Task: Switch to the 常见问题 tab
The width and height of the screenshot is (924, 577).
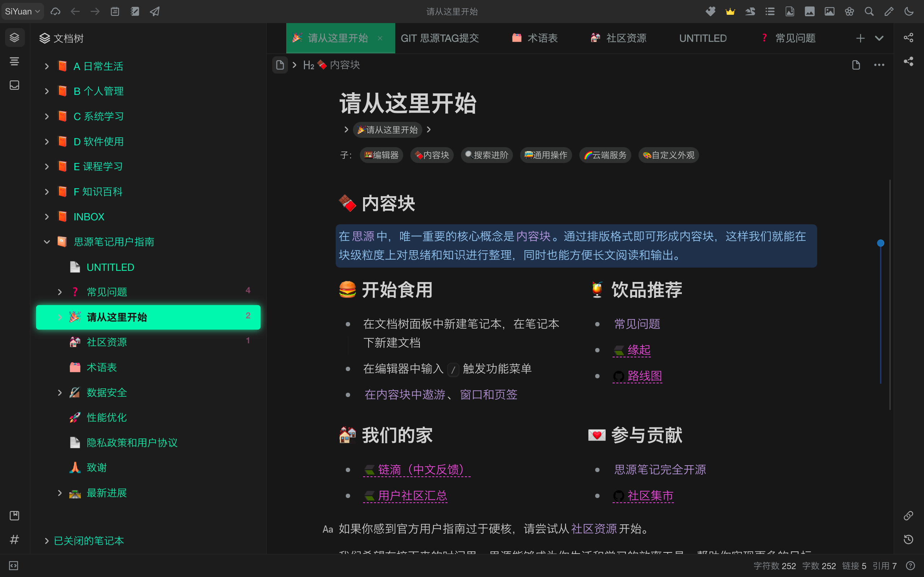Action: [795, 38]
